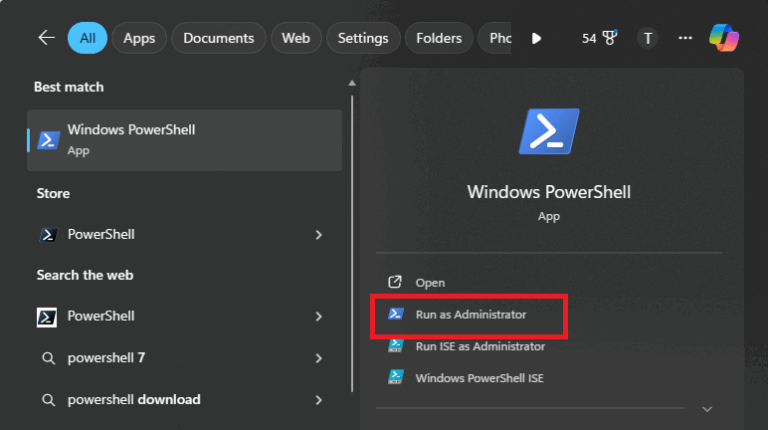This screenshot has height=430, width=768.
Task: Click the Best match heading
Action: pos(69,87)
